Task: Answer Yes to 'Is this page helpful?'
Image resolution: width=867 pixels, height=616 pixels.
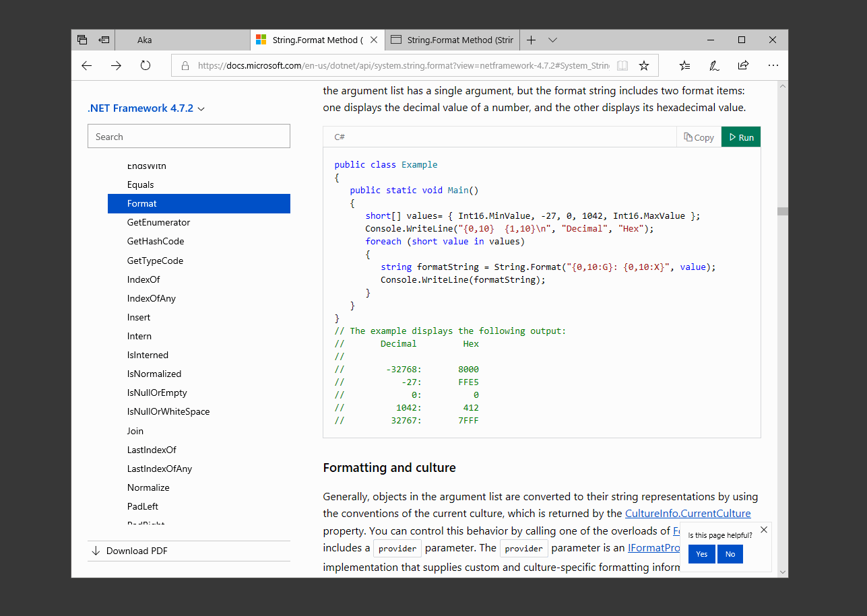Action: tap(701, 553)
